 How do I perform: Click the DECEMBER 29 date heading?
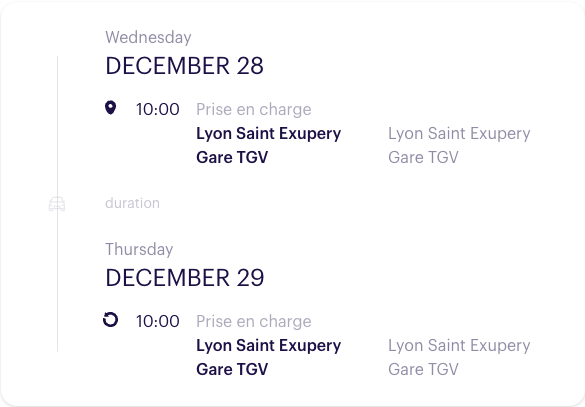tap(185, 278)
